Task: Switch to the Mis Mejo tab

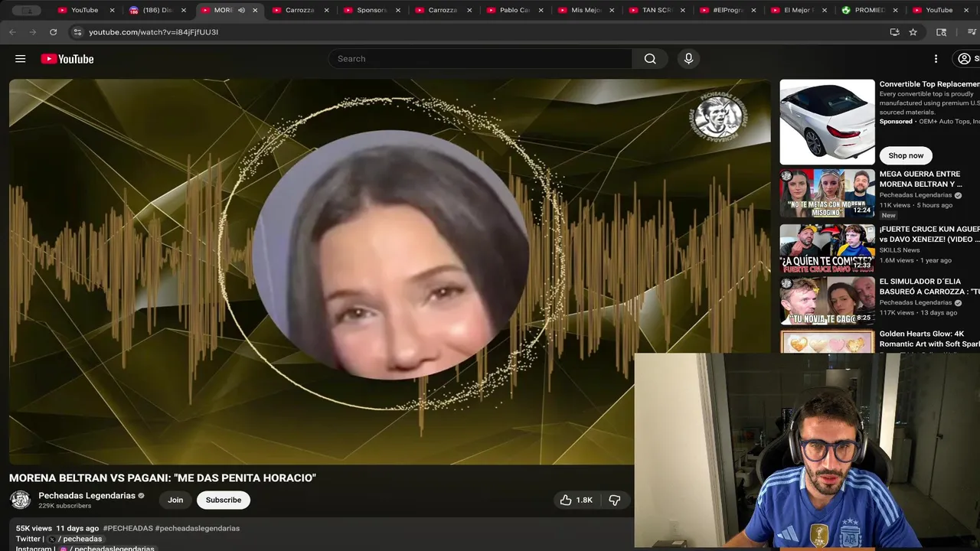Action: pos(585,10)
